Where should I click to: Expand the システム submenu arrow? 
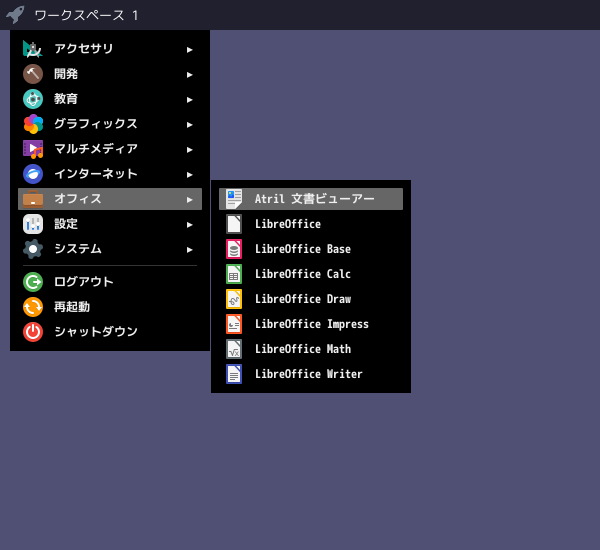[x=189, y=250]
